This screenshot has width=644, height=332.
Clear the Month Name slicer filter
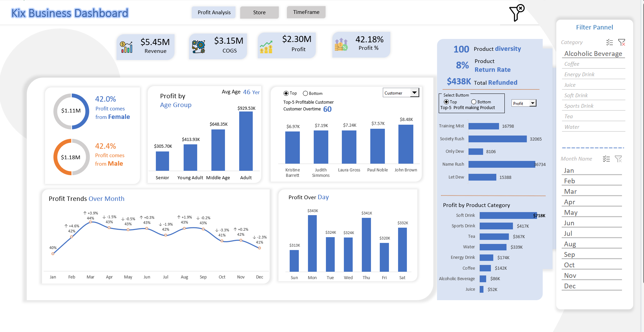(618, 159)
